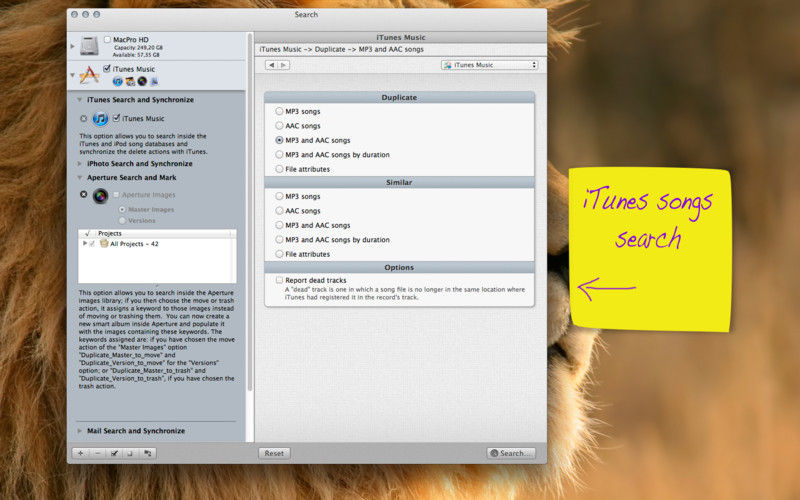This screenshot has height=500, width=800.
Task: Select Duplicate AAC songs radio button
Action: (279, 126)
